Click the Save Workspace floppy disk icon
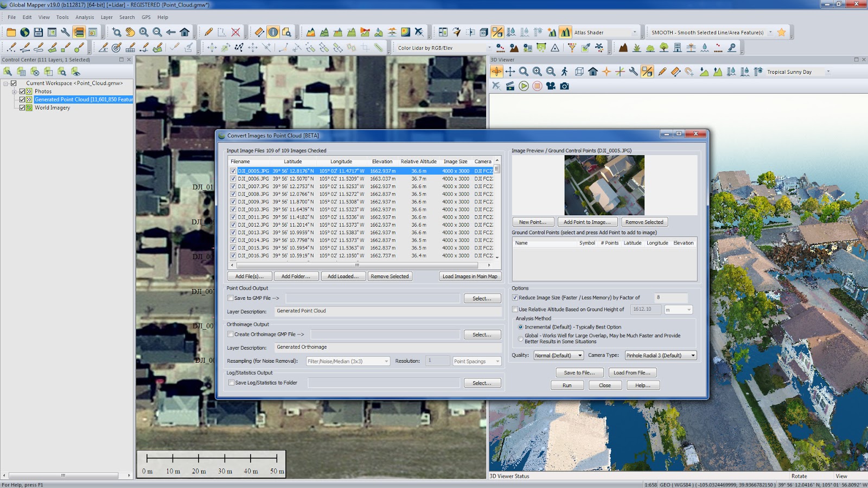This screenshot has height=488, width=868. (38, 33)
